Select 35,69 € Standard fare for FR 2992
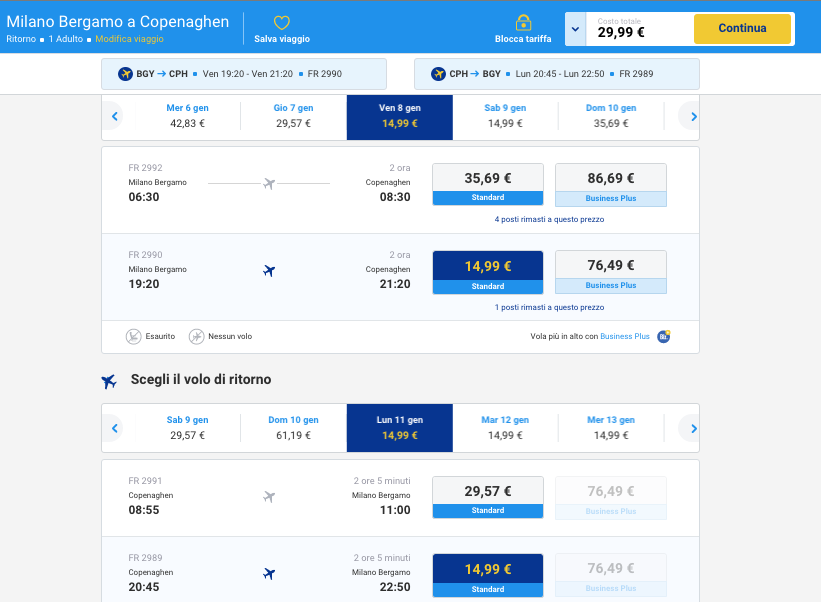Screen dimensions: 821x602 tap(487, 184)
